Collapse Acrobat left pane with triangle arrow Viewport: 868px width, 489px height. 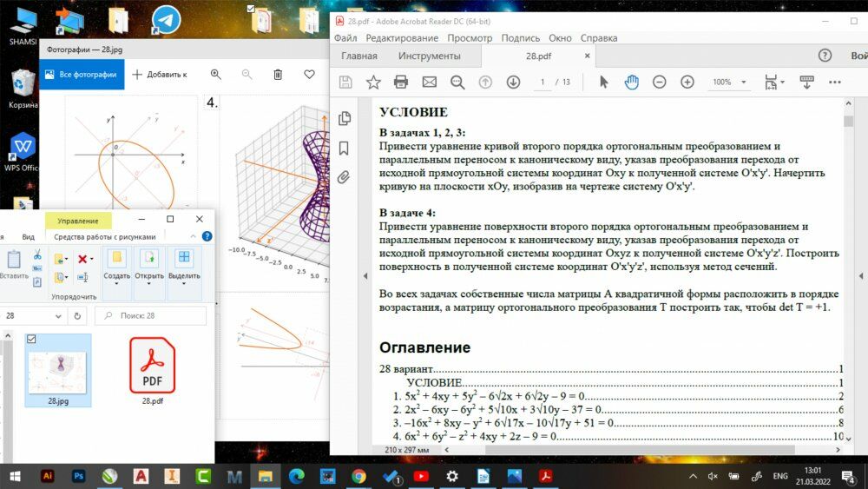(365, 276)
